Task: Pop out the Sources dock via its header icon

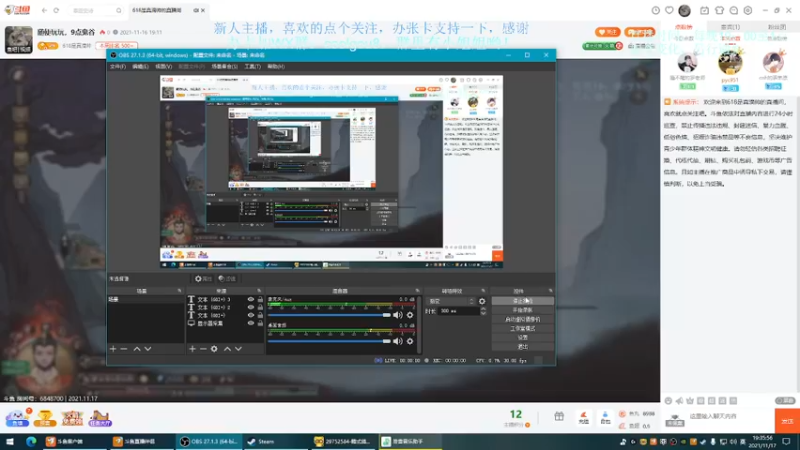Action: 259,291
